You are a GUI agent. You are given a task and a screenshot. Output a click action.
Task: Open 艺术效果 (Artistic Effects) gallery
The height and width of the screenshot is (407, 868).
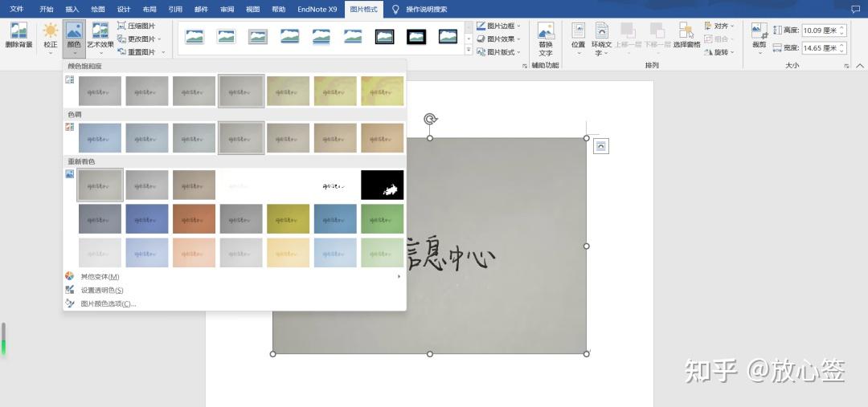(x=100, y=37)
